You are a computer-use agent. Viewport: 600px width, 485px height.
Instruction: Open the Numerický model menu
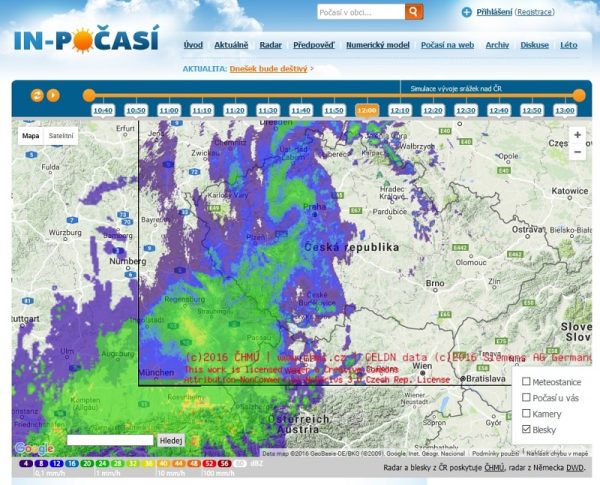click(378, 45)
